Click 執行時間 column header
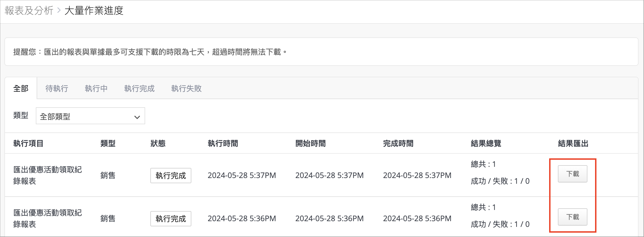Viewport: 644px width, 237px height. [223, 143]
